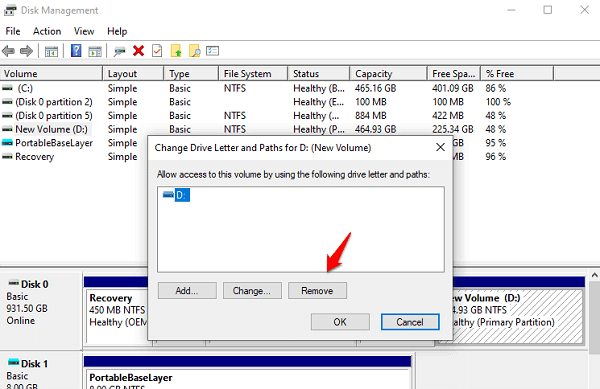Confirm with the OK button

tap(340, 322)
